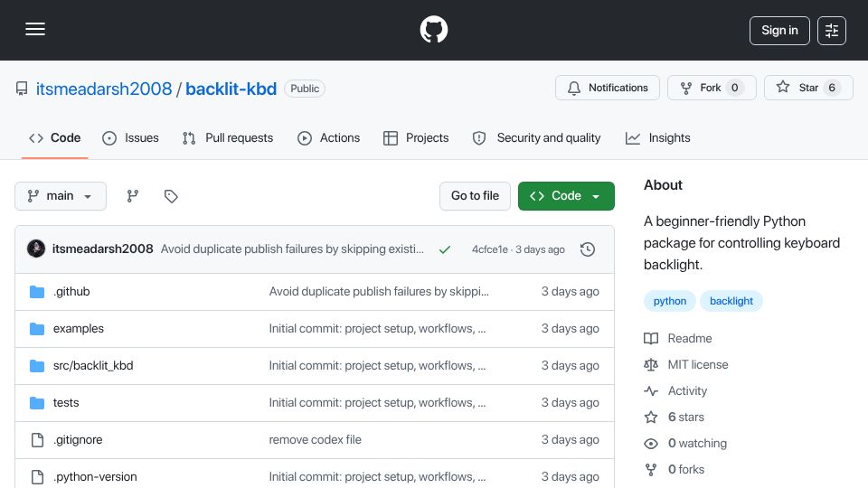Click the MIT license scale icon
868x488 pixels.
coord(651,364)
